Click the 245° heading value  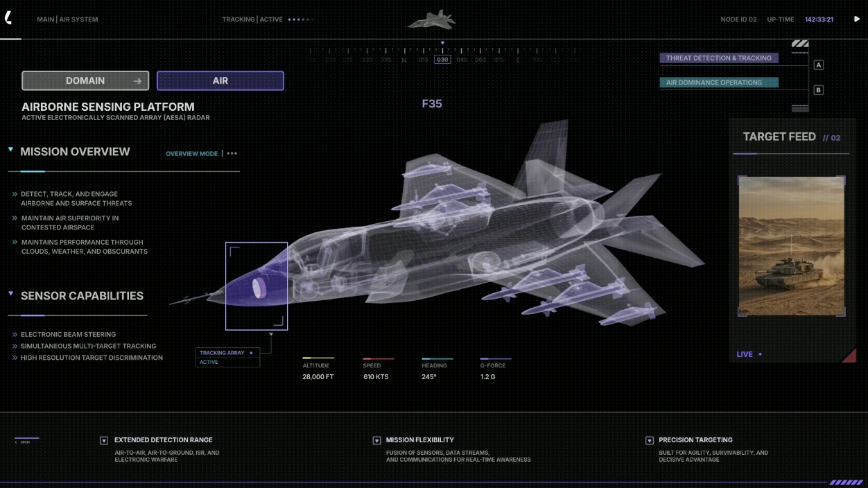pyautogui.click(x=429, y=377)
